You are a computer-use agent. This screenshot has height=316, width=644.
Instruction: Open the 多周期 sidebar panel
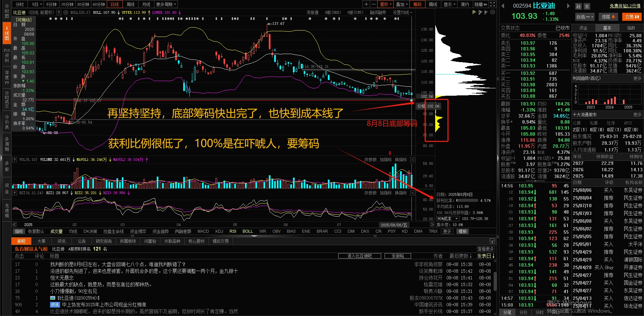tap(7, 144)
